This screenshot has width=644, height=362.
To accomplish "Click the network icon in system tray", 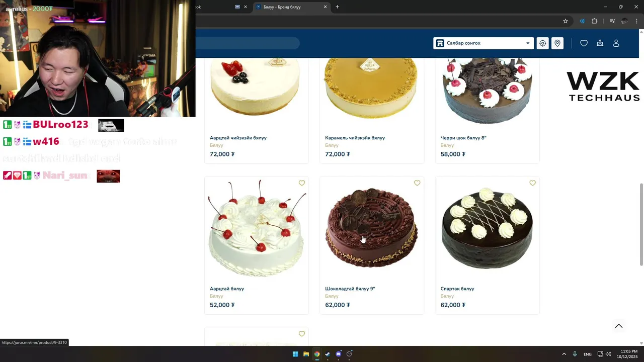I will click(x=600, y=354).
